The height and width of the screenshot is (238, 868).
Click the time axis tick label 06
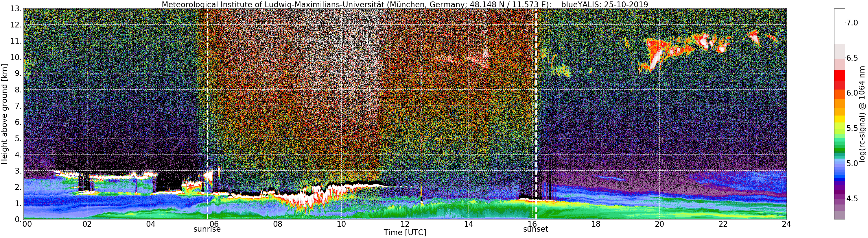214,224
